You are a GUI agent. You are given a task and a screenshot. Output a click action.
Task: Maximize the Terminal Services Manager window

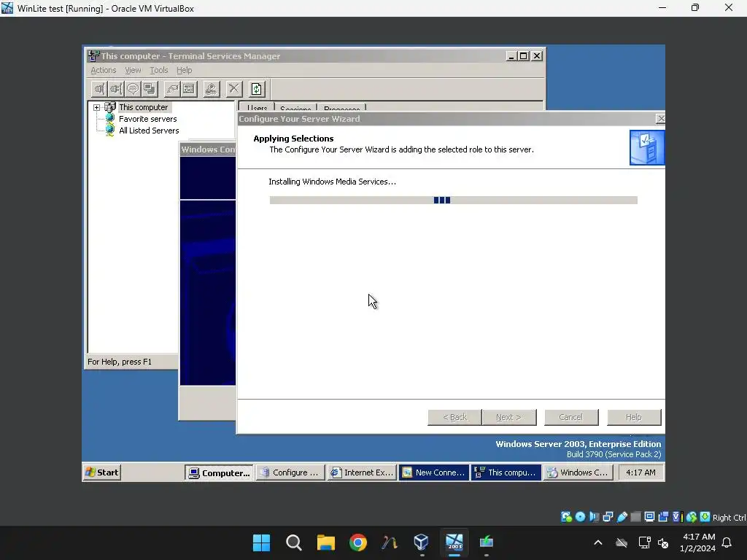pyautogui.click(x=524, y=55)
